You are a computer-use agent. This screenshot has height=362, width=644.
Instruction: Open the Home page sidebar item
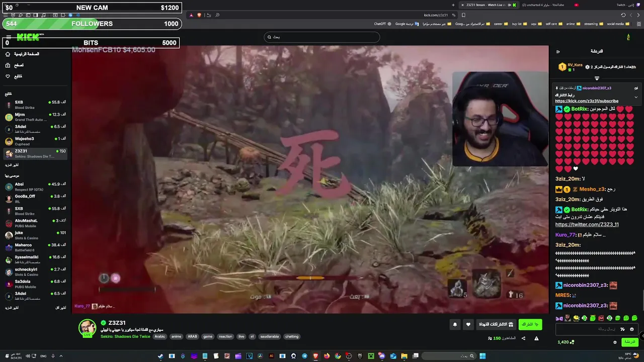[x=23, y=54]
